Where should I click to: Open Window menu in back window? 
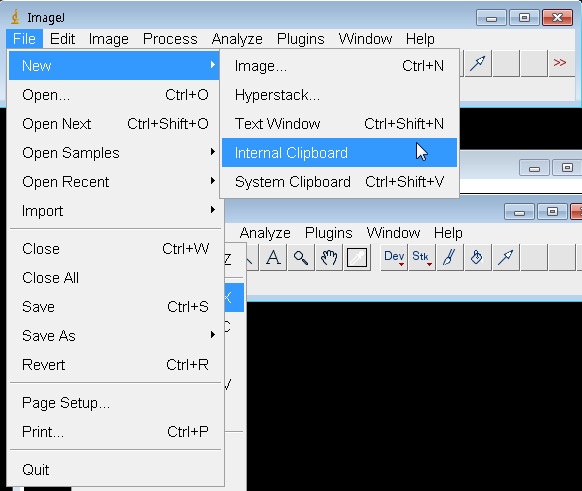pos(393,233)
